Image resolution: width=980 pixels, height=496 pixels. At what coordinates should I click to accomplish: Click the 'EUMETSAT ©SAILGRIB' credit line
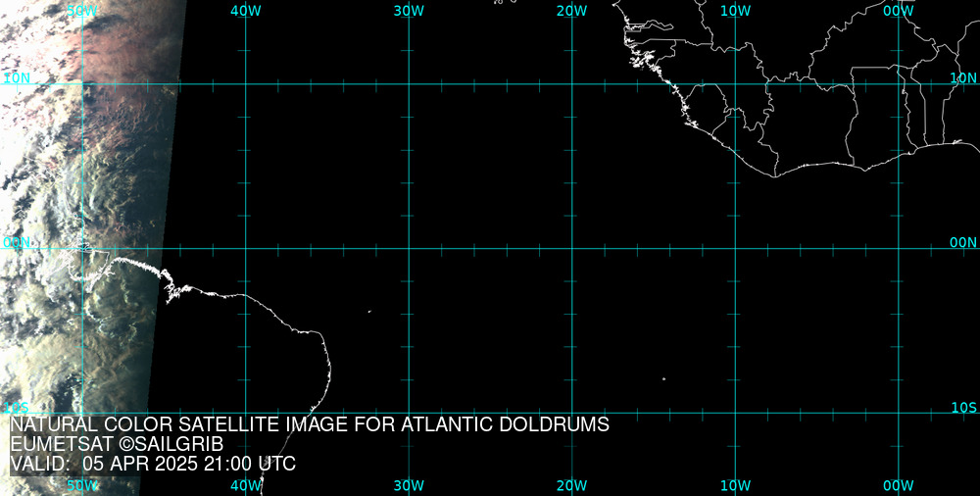[x=117, y=445]
